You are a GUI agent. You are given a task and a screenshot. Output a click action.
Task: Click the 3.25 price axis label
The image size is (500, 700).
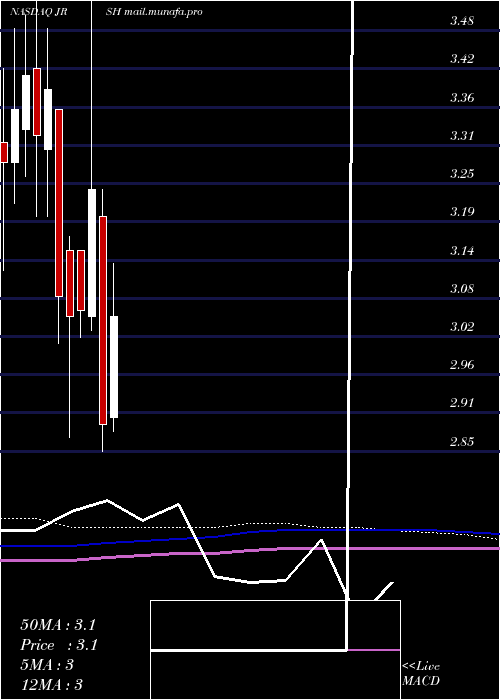(462, 173)
